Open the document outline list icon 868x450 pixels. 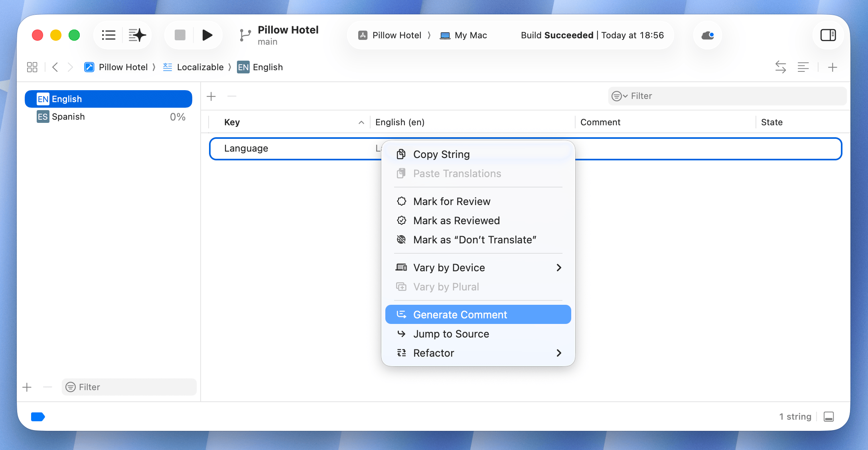(x=108, y=35)
